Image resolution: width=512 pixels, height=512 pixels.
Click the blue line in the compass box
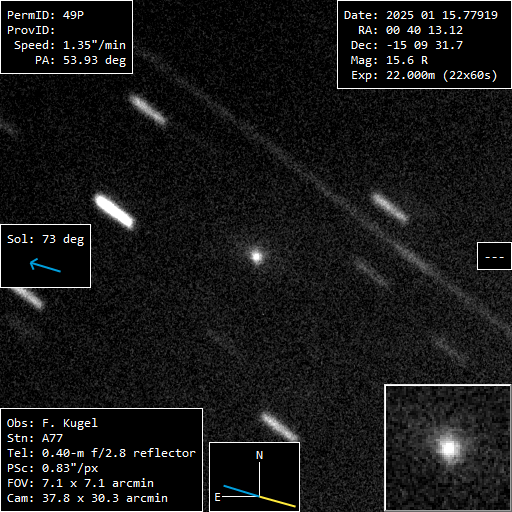pyautogui.click(x=241, y=491)
